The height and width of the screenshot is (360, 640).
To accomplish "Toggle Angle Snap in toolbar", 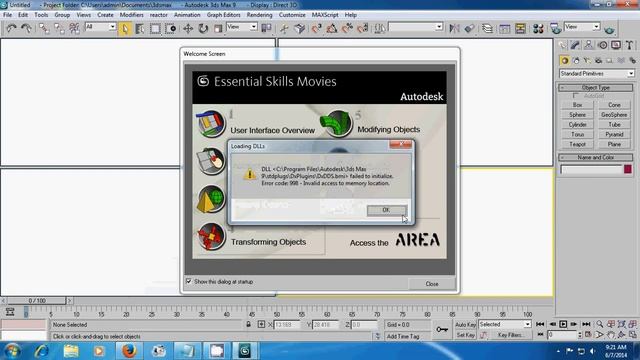I will [x=331, y=28].
